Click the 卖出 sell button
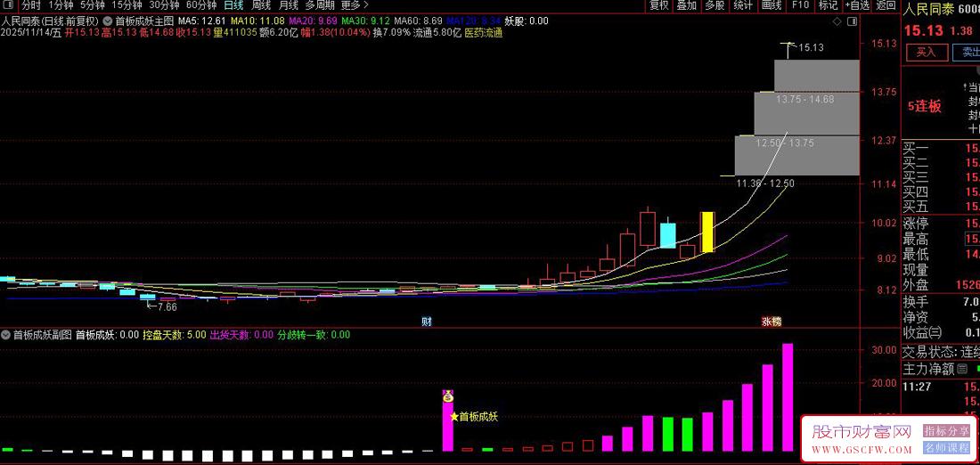 (967, 53)
